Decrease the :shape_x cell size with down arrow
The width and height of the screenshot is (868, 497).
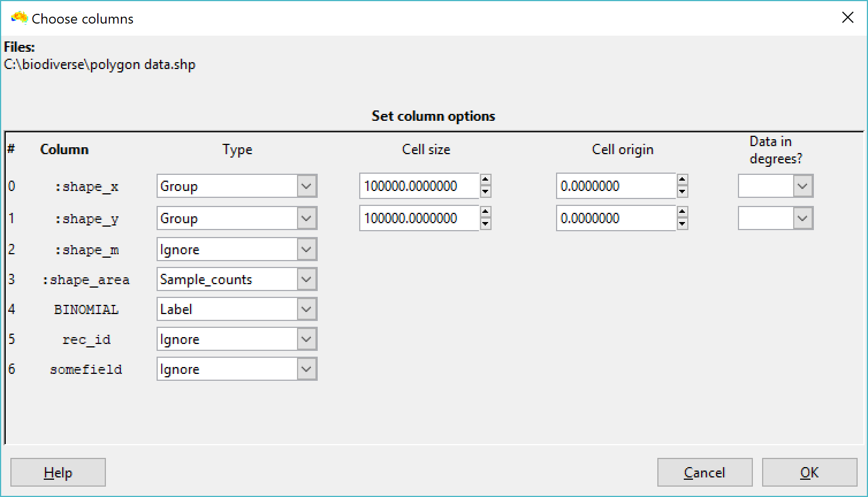point(485,192)
